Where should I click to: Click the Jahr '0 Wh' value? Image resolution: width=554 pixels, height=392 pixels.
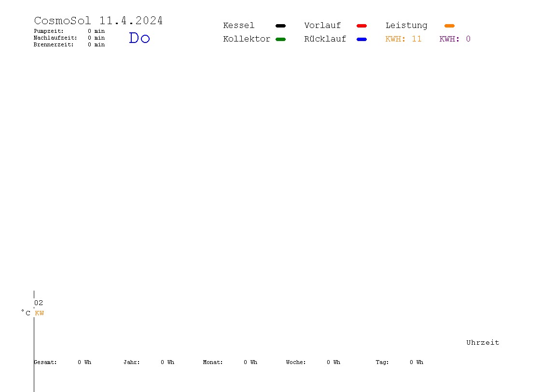(x=167, y=362)
